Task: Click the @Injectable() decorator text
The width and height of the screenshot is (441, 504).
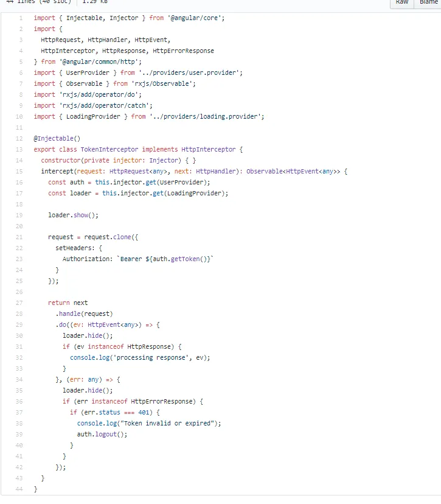Action: coord(57,139)
